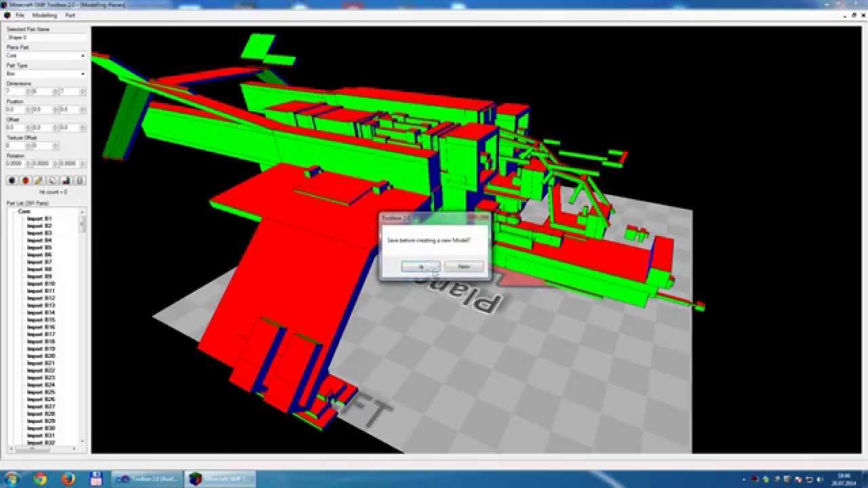Click the first Dimensions value field
868x488 pixels.
[16, 91]
